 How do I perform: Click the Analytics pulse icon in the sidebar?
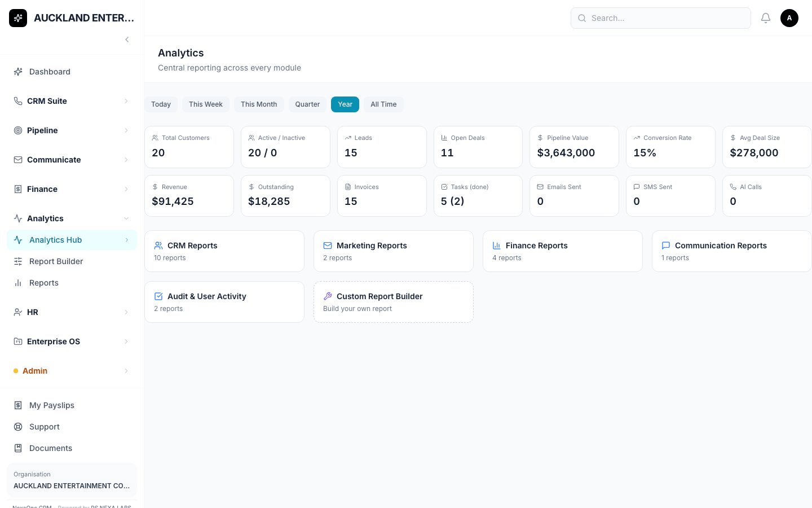click(18, 218)
